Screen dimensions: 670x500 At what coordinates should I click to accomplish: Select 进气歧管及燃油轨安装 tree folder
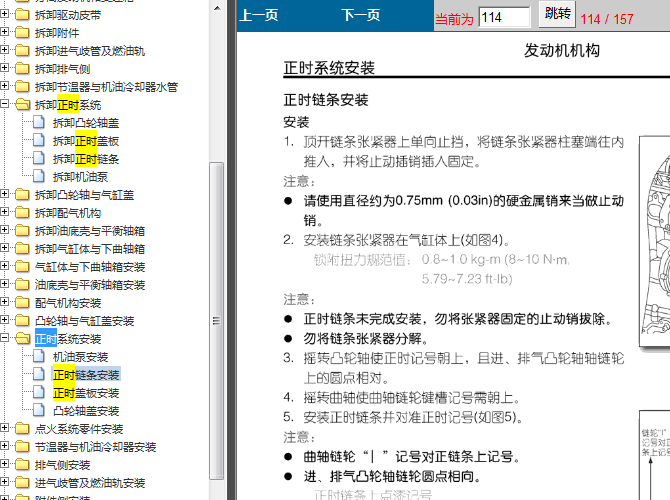coord(90,483)
